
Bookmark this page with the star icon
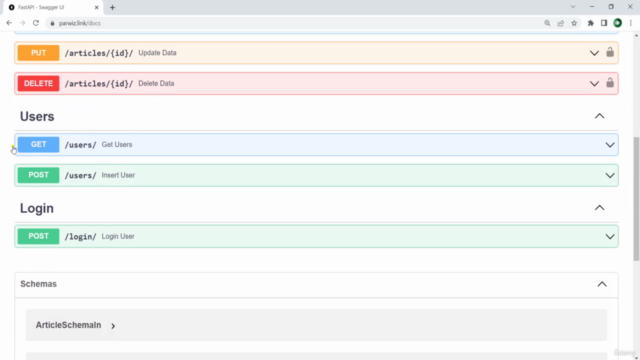[574, 23]
